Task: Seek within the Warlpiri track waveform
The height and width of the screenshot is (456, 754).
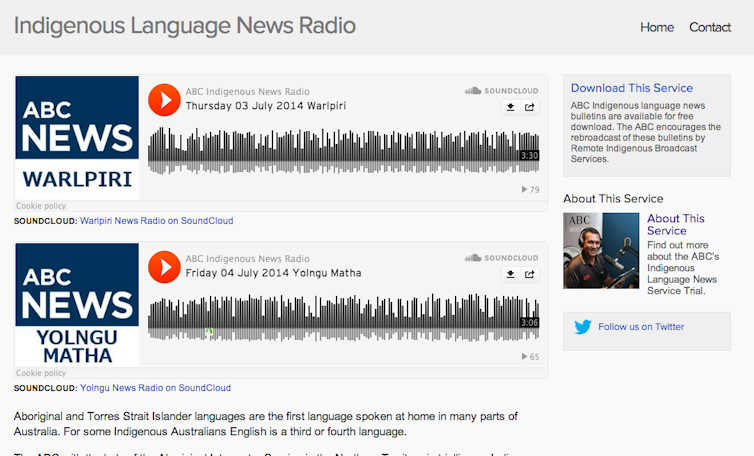Action: (343, 151)
